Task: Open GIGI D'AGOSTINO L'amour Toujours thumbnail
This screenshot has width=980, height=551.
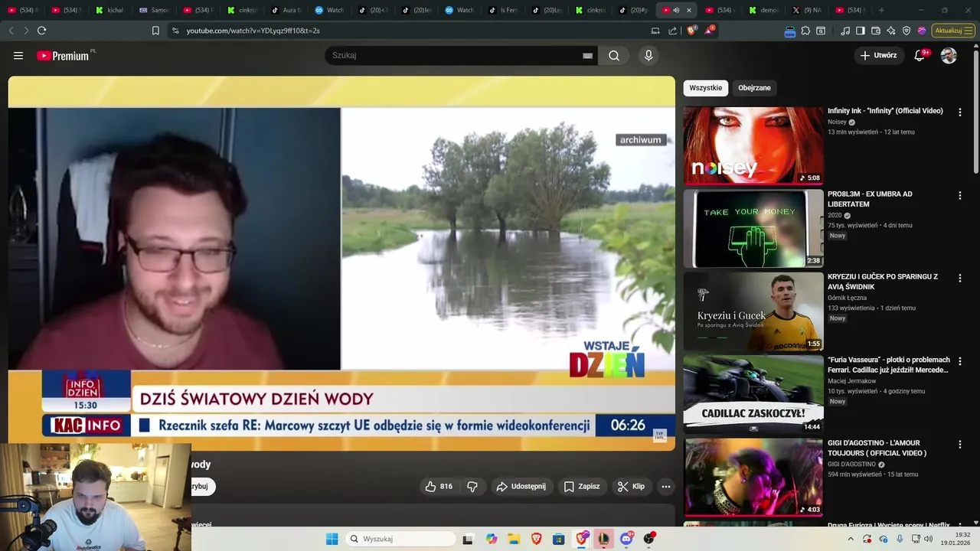Action: point(753,478)
